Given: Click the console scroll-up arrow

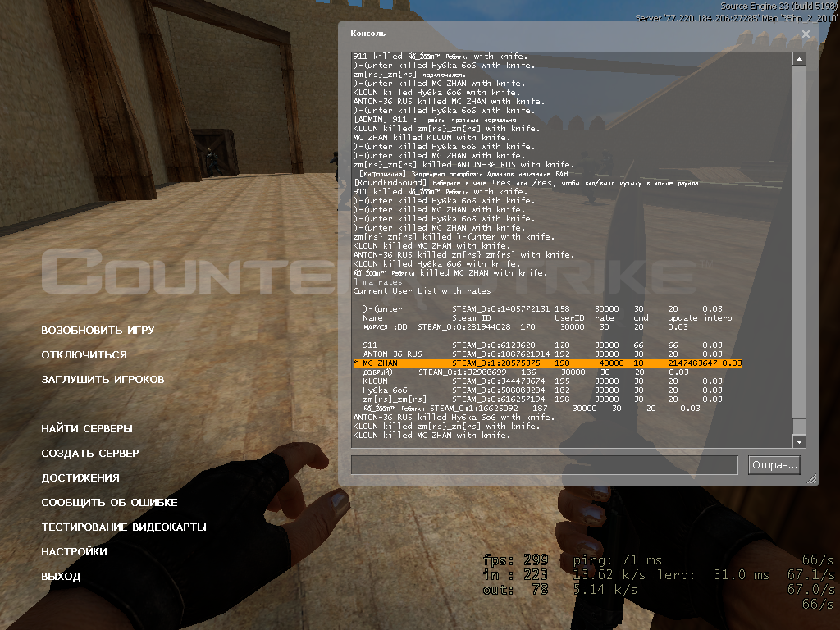Looking at the screenshot, I should coord(799,59).
